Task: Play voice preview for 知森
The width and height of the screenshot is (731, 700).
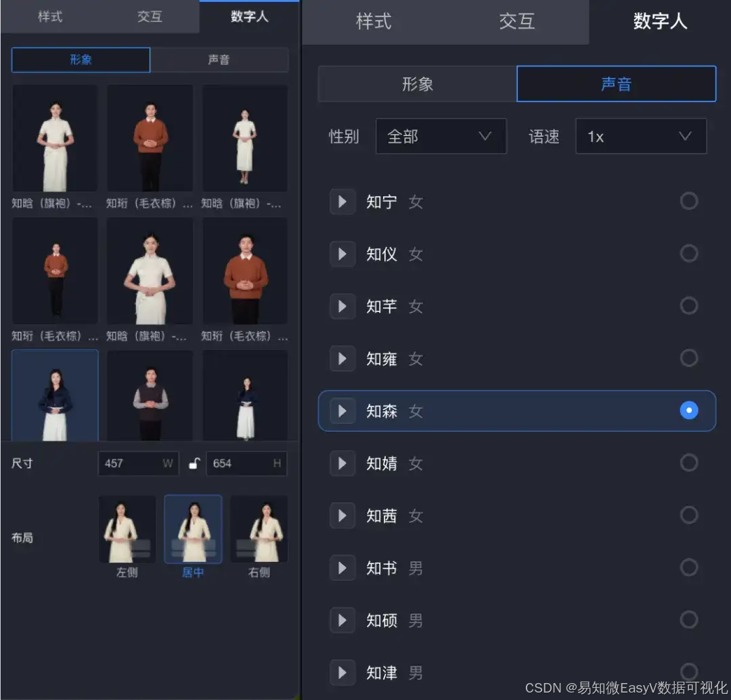Action: 342,410
